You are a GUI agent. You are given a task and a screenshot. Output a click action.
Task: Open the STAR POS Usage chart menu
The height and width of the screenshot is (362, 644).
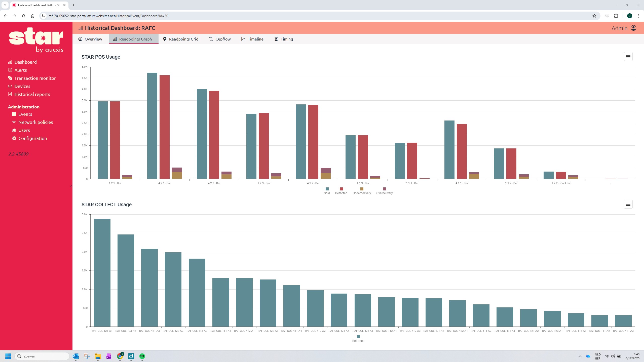628,57
